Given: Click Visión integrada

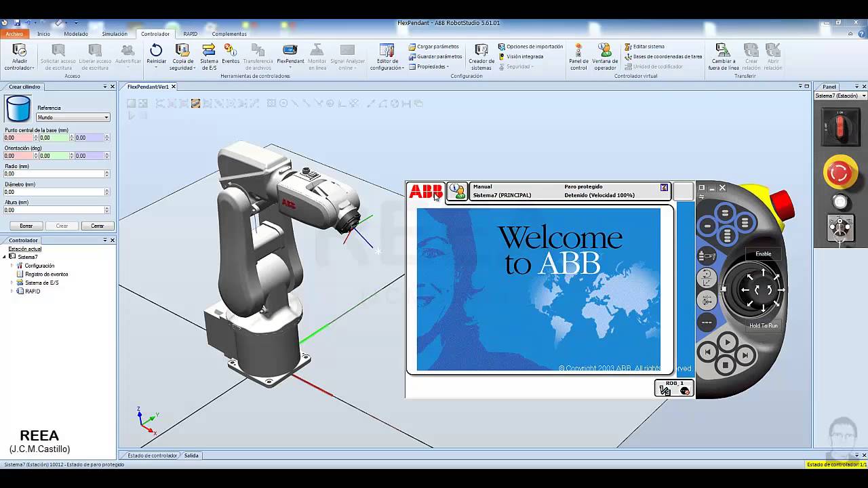Looking at the screenshot, I should point(521,56).
